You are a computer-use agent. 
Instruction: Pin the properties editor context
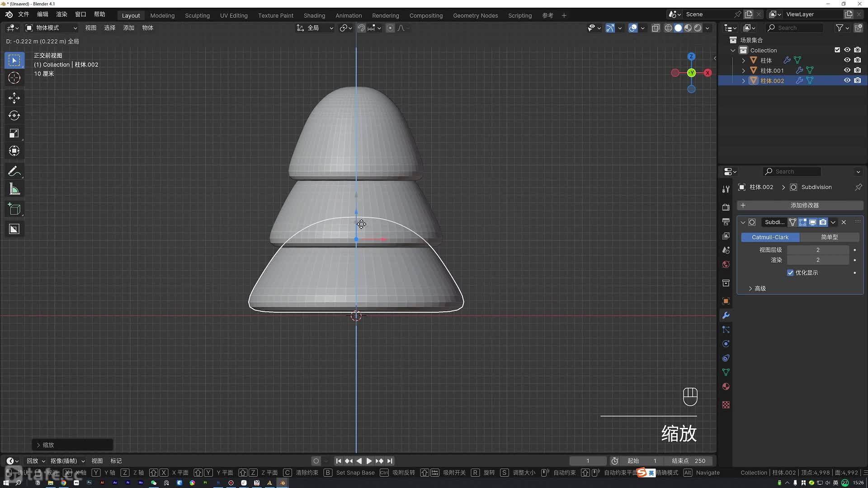point(858,187)
